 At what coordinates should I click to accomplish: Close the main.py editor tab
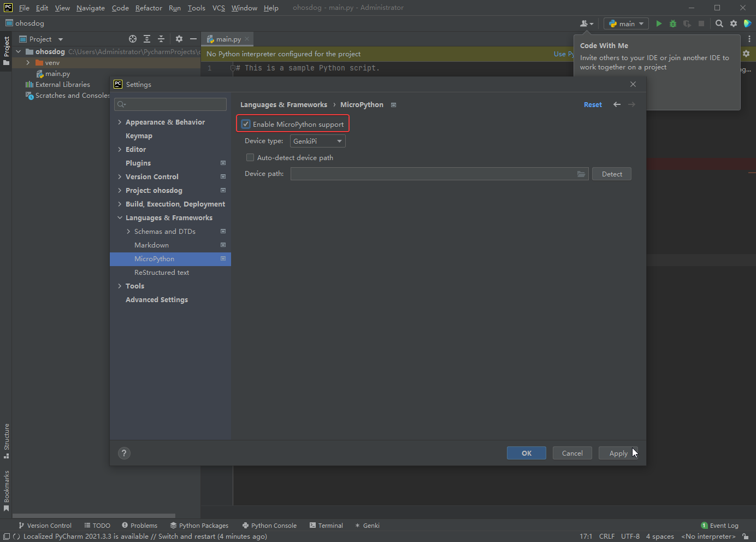click(247, 39)
